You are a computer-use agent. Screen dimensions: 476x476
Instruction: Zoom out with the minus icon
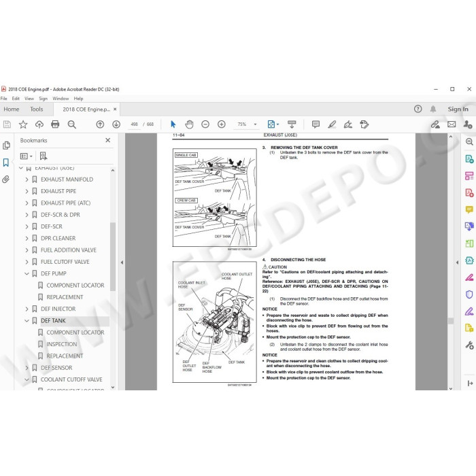tap(205, 124)
